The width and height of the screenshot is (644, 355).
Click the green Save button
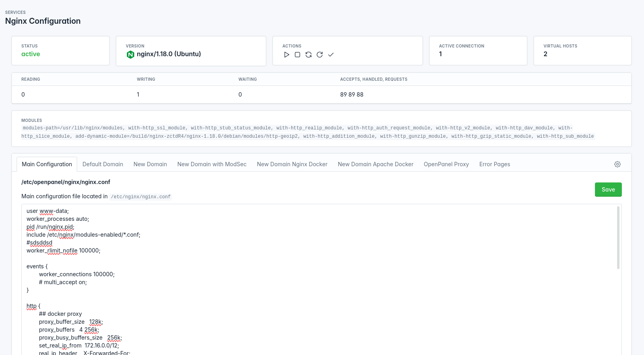click(x=608, y=190)
